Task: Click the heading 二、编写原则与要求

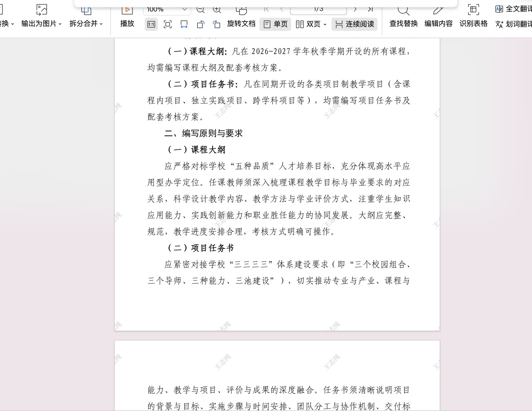Action: pos(203,133)
